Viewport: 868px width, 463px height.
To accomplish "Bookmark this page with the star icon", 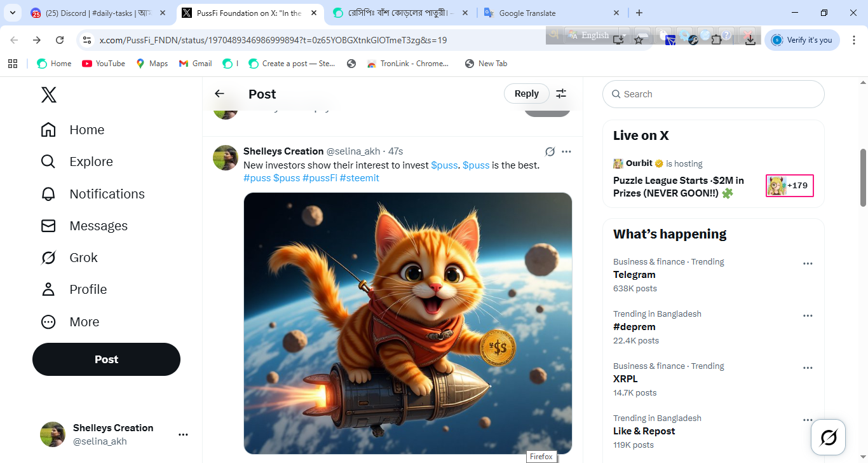I will click(639, 40).
